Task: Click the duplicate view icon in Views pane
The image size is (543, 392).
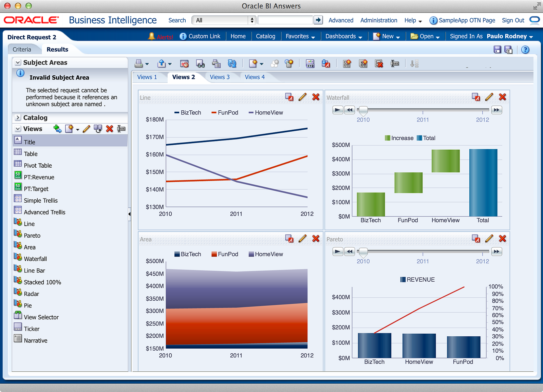Action: (98, 129)
